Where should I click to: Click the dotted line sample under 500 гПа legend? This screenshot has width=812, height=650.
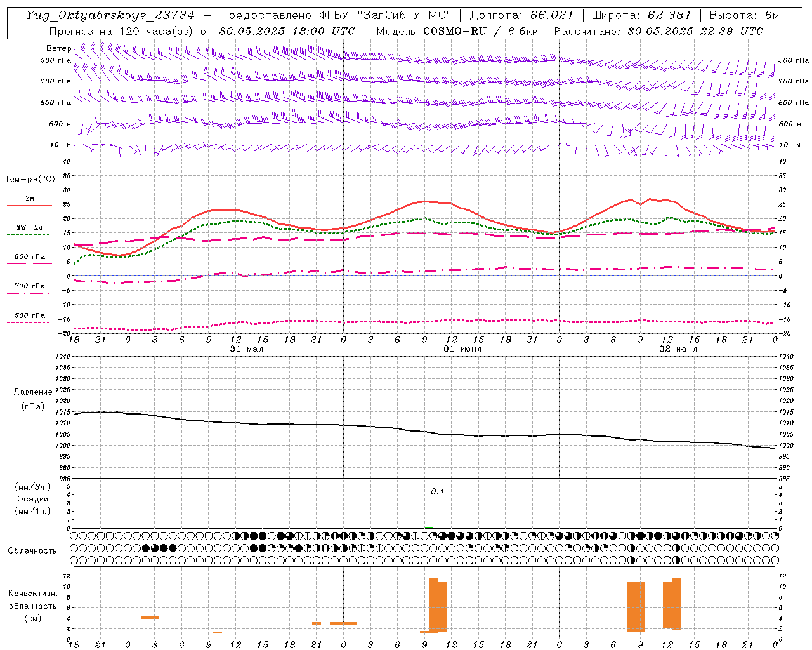click(x=29, y=322)
